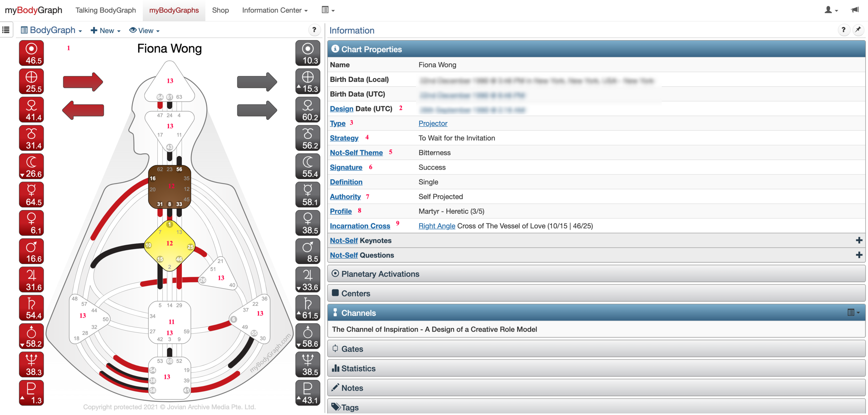Click the Definition link

point(346,182)
